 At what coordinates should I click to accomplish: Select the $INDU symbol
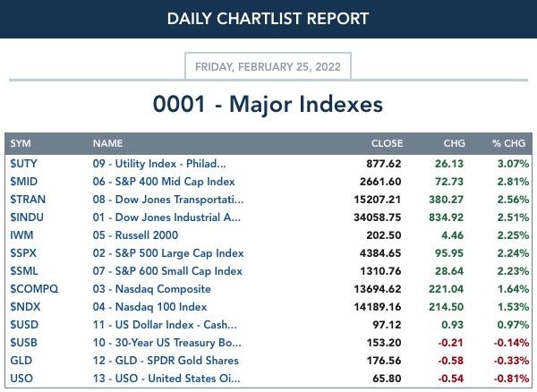[27, 217]
